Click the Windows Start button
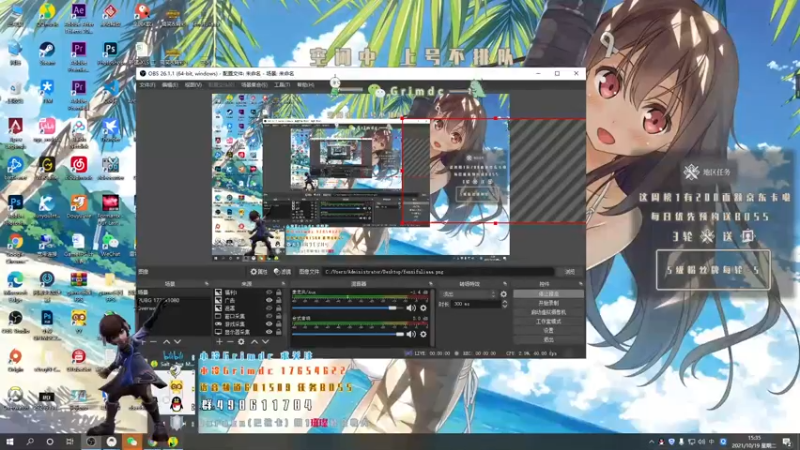Viewport: 800px width, 450px height. click(9, 442)
